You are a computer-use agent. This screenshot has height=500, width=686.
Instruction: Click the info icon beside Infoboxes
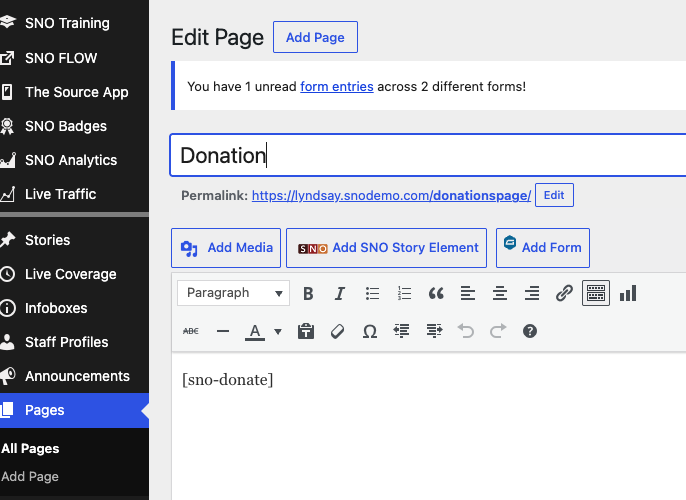7,308
